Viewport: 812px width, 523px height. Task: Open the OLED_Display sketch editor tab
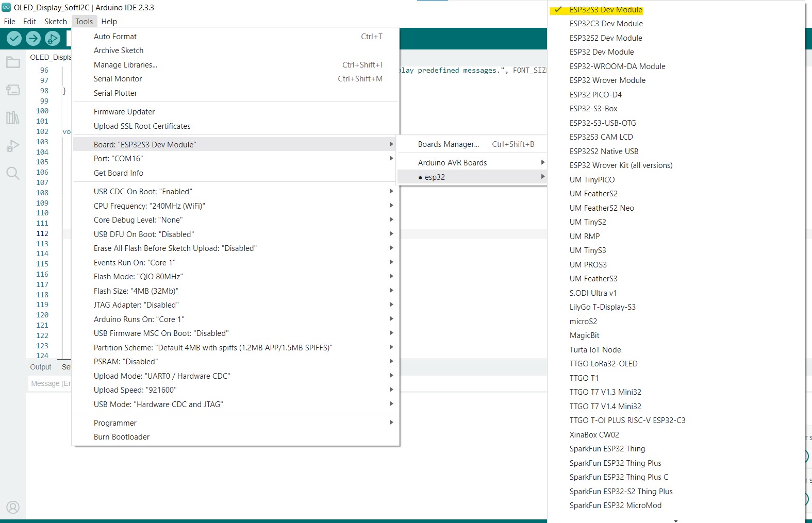coord(50,57)
